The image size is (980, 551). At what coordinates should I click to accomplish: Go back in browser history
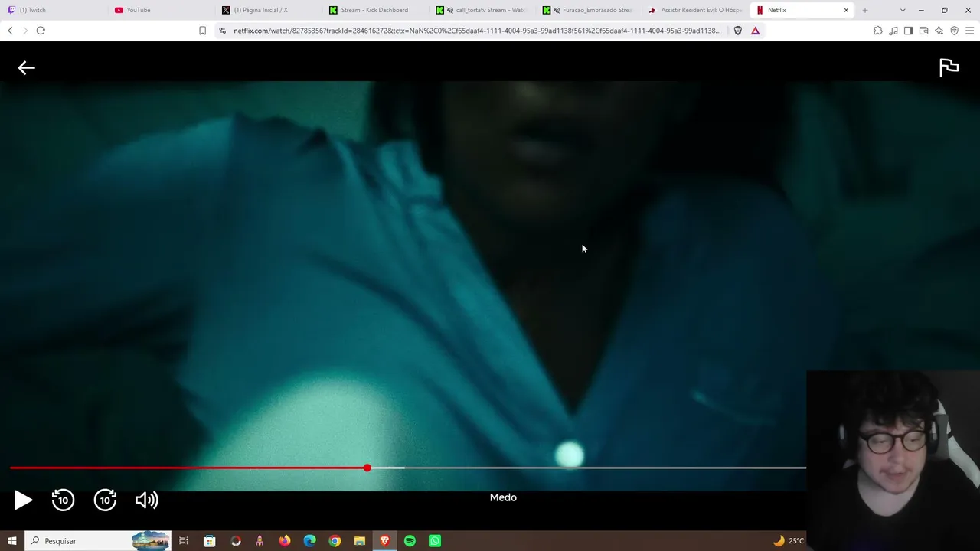(x=10, y=31)
